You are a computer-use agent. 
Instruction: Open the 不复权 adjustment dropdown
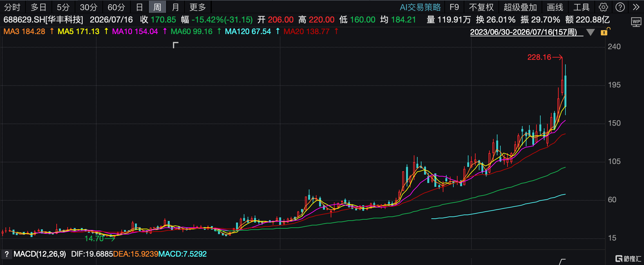481,7
